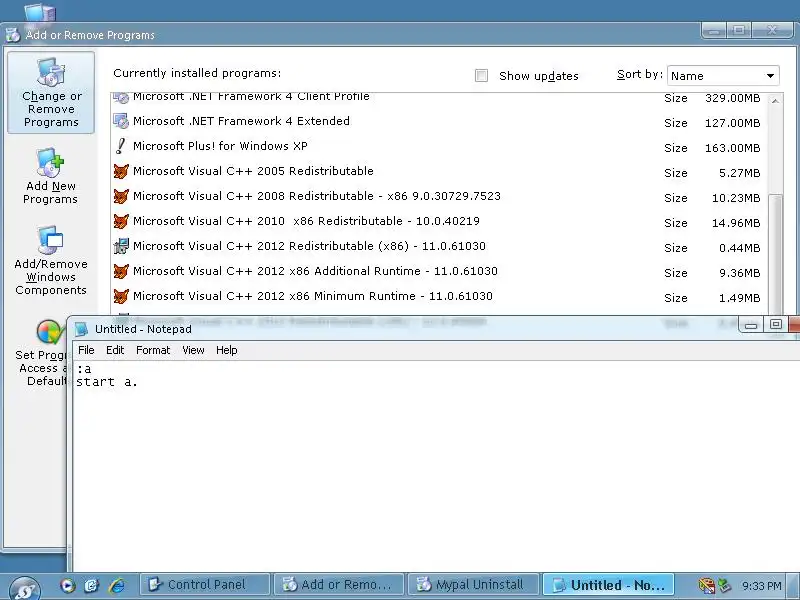Click the network tray icon
The width and height of the screenshot is (800, 600).
707,585
